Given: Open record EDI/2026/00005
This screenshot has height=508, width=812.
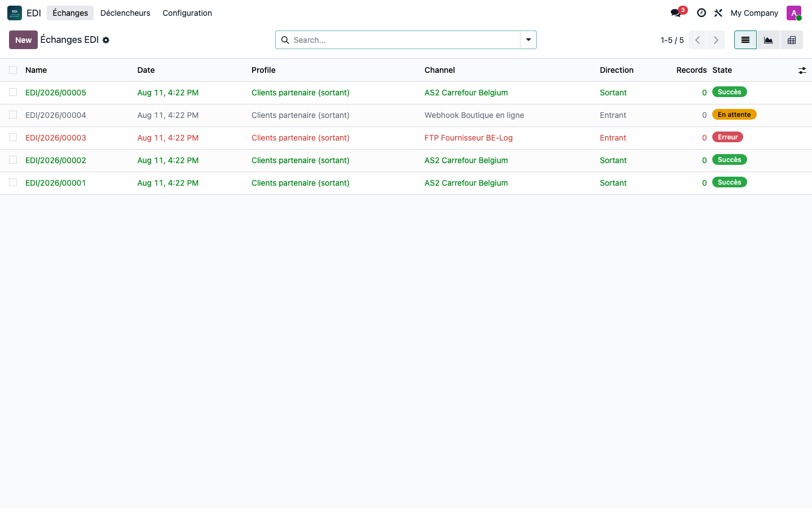Looking at the screenshot, I should (x=56, y=93).
